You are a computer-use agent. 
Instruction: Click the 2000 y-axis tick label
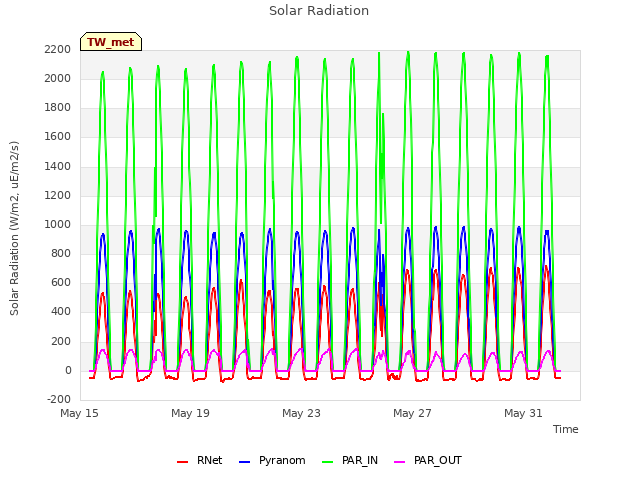click(x=58, y=78)
